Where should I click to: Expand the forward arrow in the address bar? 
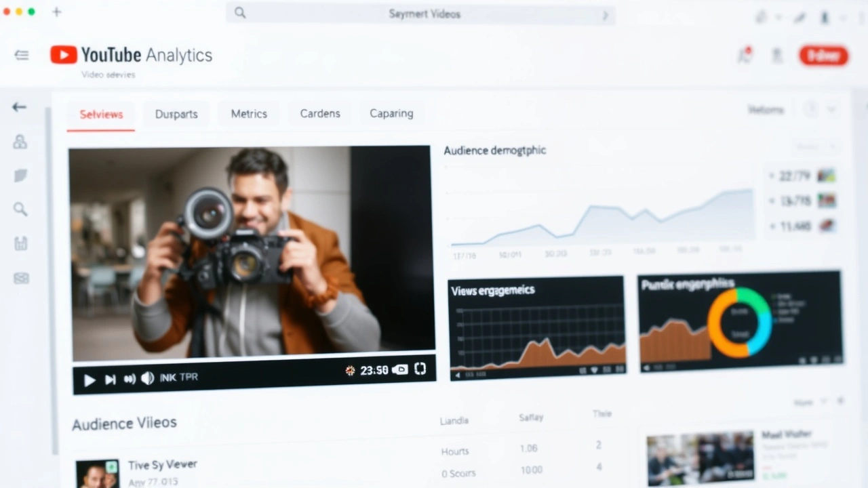point(604,14)
